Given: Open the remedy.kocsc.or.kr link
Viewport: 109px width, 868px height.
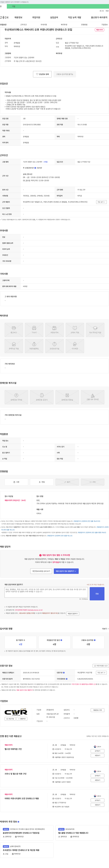Looking at the screenshot, I should pos(29,610).
